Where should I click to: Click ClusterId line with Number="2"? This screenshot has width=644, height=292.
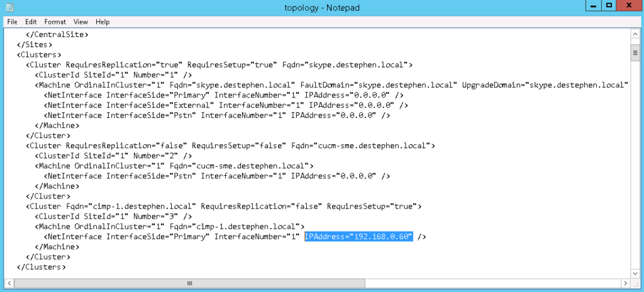click(113, 156)
